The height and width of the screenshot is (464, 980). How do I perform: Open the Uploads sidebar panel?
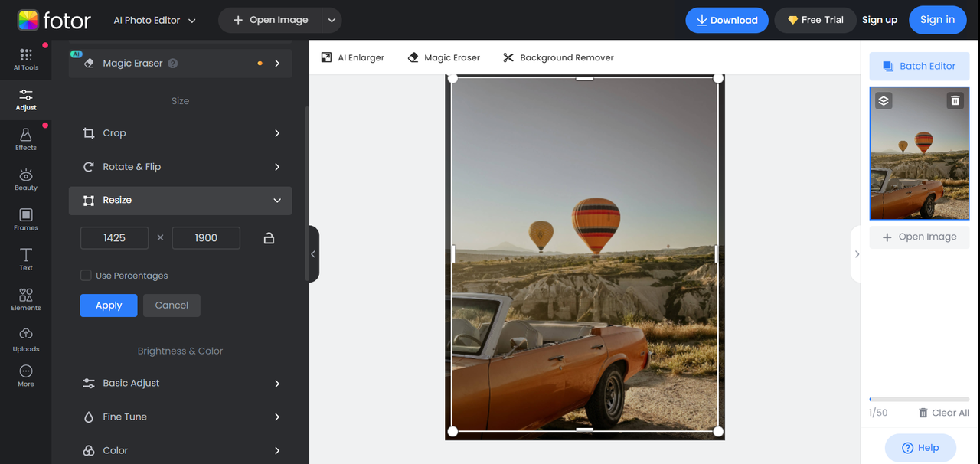tap(26, 340)
